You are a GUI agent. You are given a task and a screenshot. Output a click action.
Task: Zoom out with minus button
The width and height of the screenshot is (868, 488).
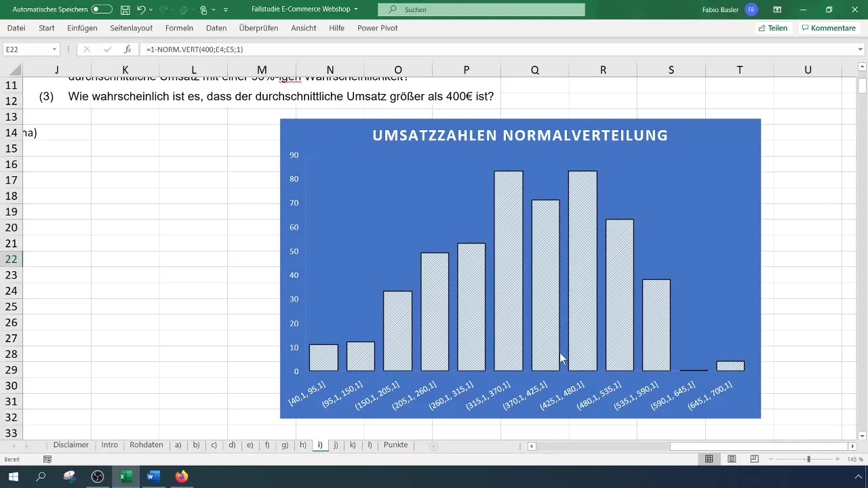770,460
